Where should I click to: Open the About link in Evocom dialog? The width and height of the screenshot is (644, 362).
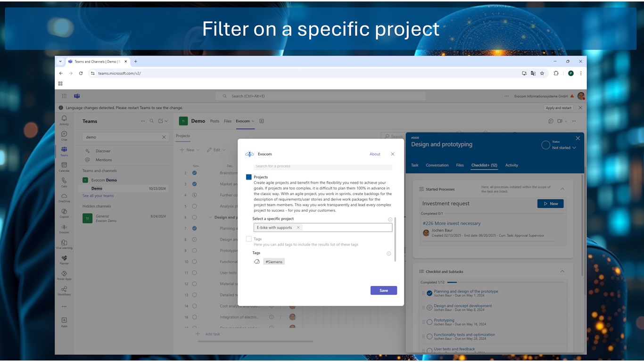[375, 154]
